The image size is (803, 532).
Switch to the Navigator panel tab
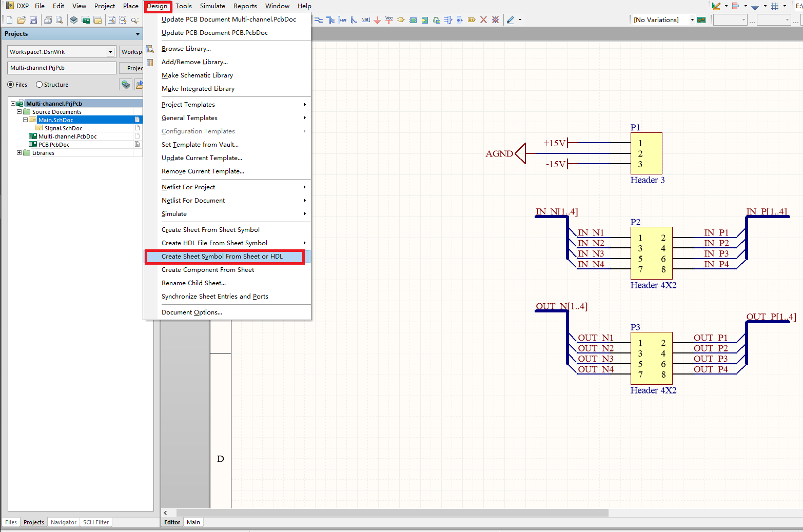(64, 522)
